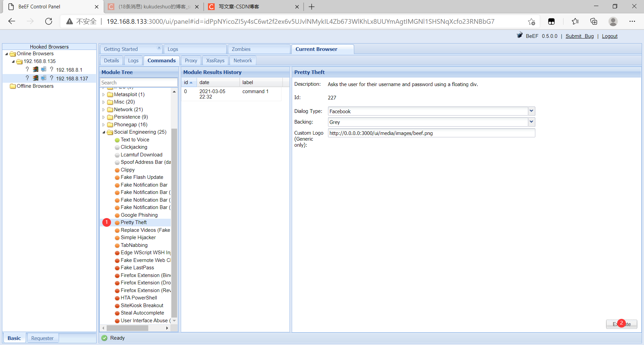Screen dimensions: 644x345
Task: Open the browser settings ellipsis menu
Action: tap(632, 21)
